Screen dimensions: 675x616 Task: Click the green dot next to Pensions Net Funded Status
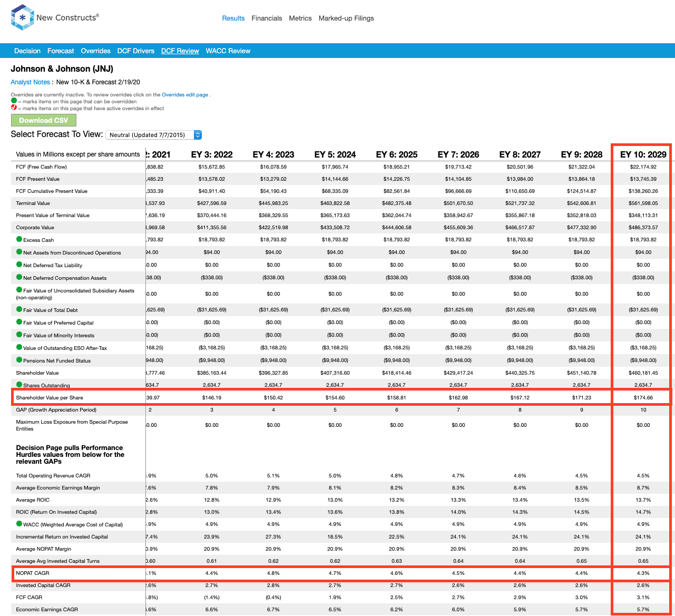pos(19,360)
